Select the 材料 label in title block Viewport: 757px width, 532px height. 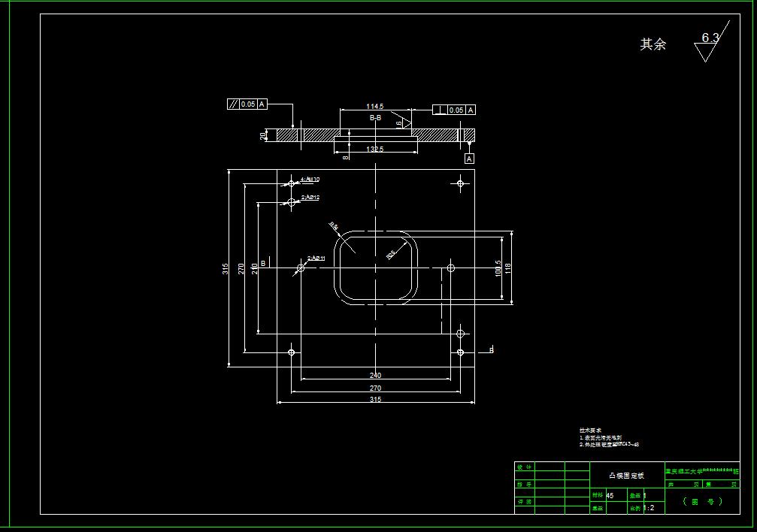coord(597,495)
